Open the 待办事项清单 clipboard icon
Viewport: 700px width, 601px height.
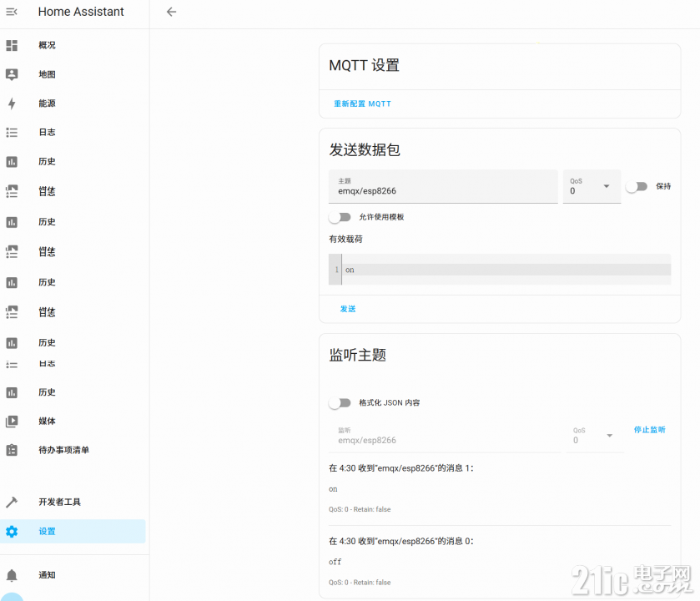12,450
